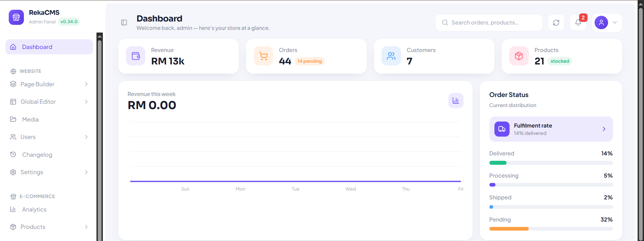Open Page Builder menu item
The height and width of the screenshot is (241, 644).
click(x=49, y=84)
